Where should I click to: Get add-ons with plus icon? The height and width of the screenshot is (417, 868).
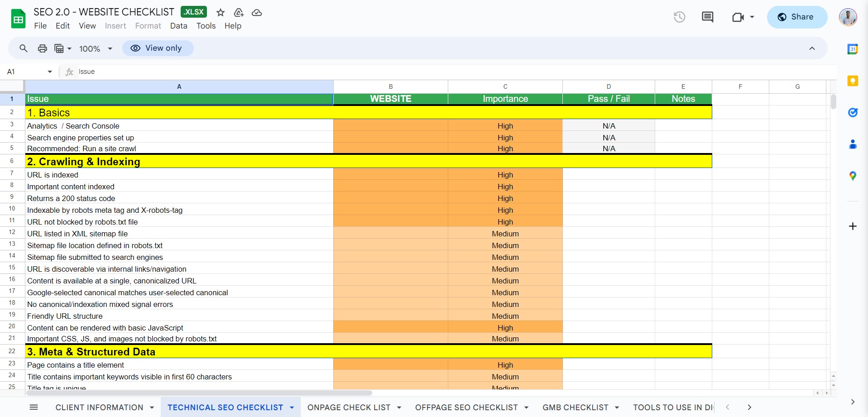click(x=853, y=226)
